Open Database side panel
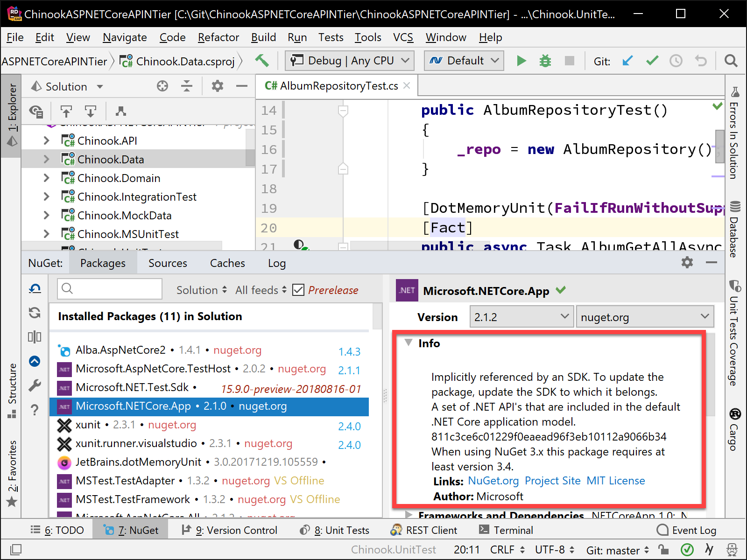Viewport: 747px width, 560px height. [x=734, y=230]
